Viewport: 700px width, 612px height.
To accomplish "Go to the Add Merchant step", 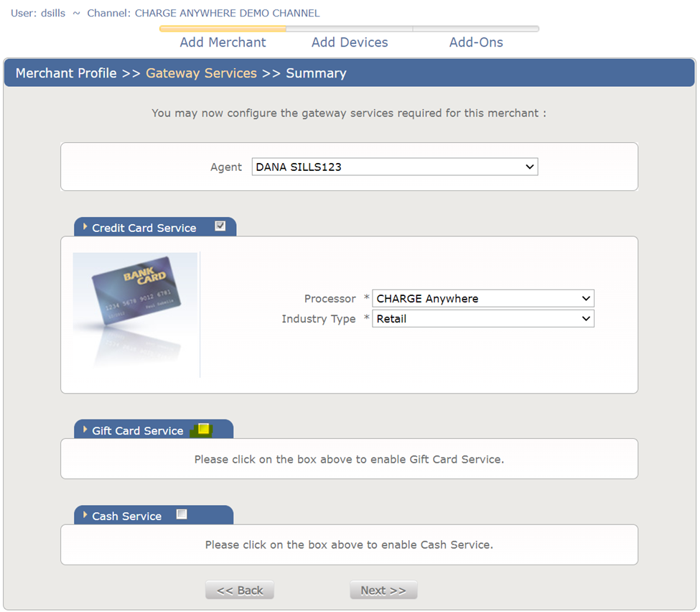I will pos(223,42).
